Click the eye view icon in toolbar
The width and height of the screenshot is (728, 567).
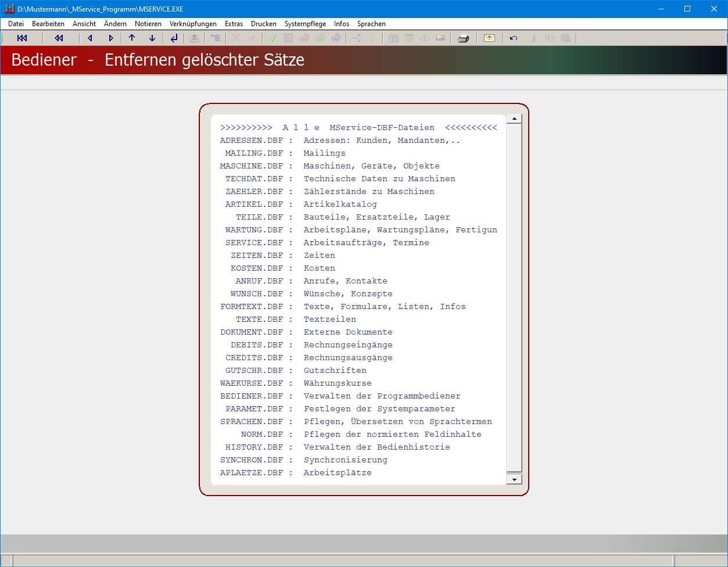pos(425,38)
